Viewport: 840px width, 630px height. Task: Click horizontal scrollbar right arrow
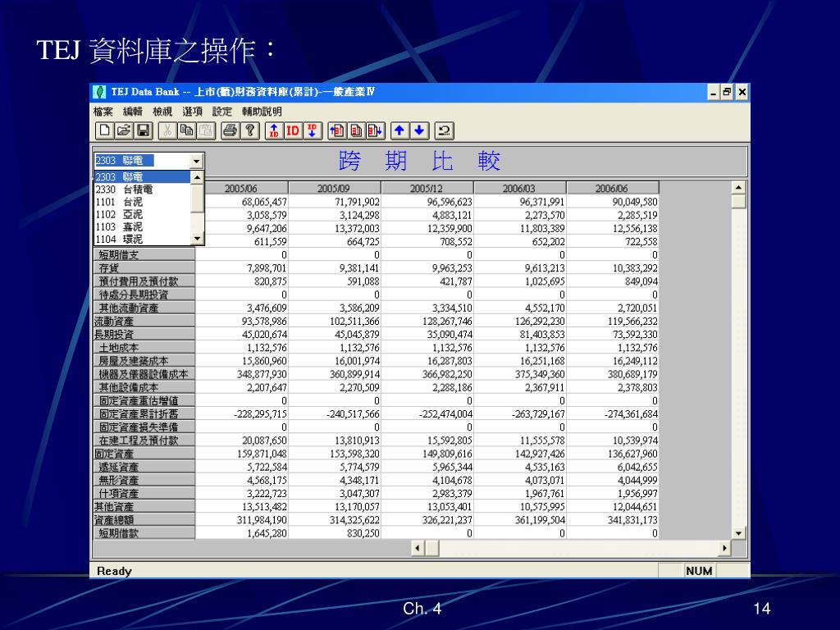pos(724,548)
